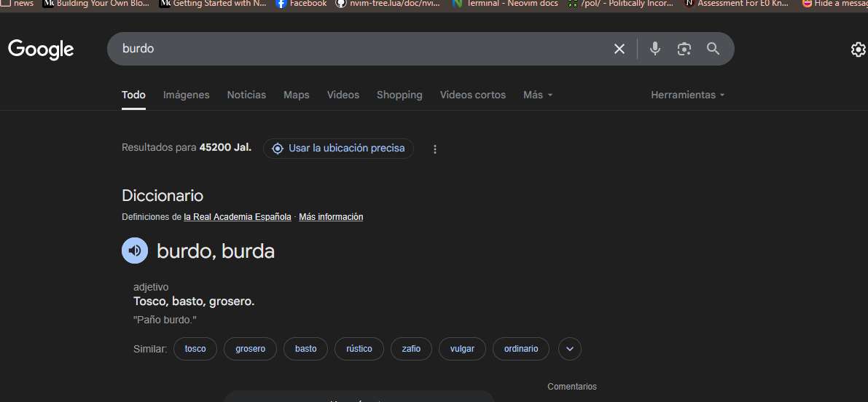Open three-dot menu beside location button

coord(435,149)
